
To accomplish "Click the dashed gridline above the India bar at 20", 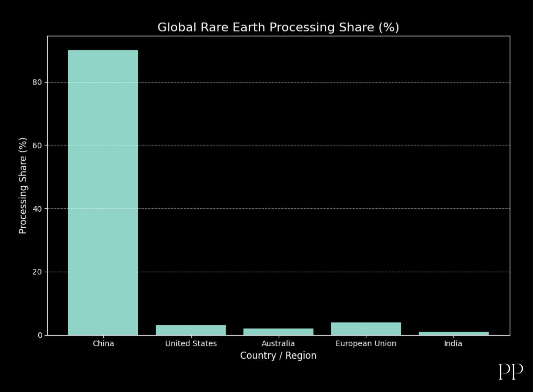I will pos(453,272).
